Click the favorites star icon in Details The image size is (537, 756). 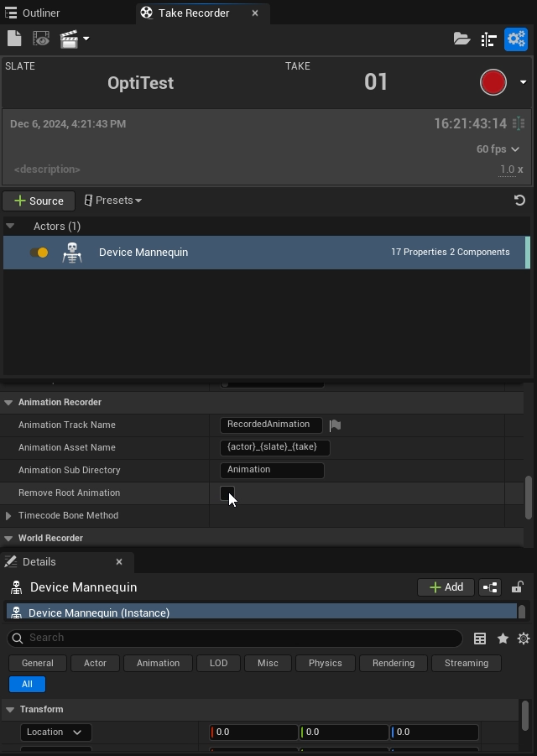tap(503, 639)
